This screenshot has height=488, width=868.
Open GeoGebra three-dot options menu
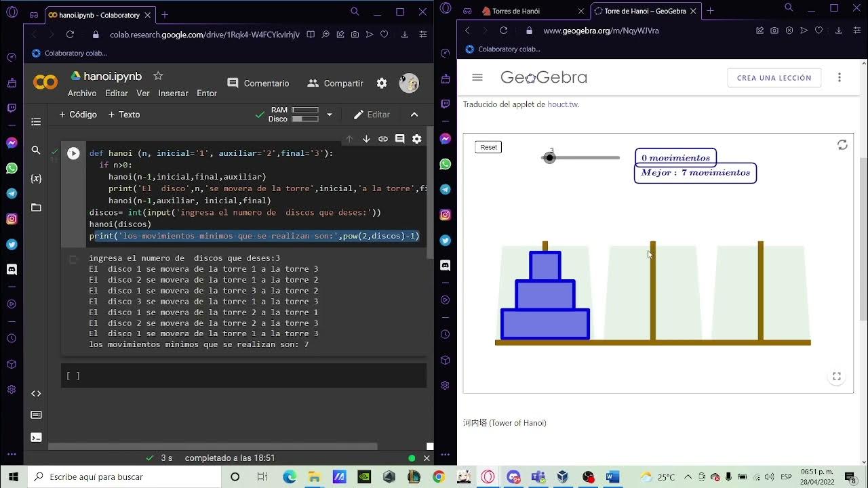click(x=840, y=77)
